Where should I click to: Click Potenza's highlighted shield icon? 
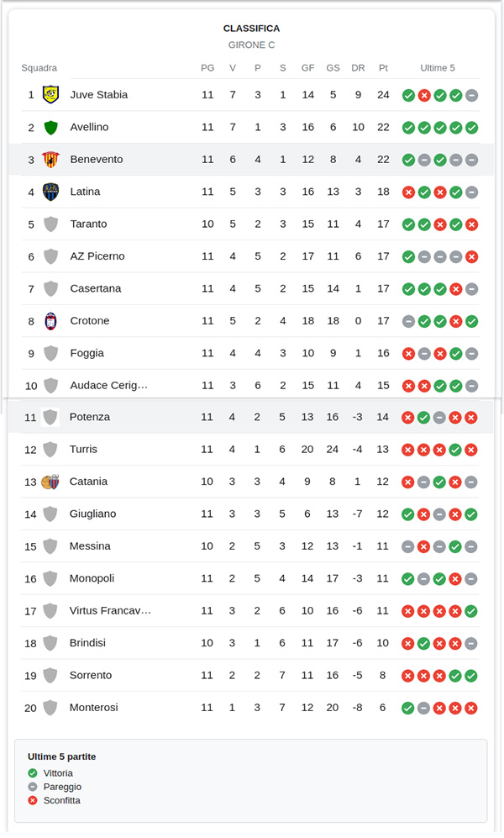point(50,417)
